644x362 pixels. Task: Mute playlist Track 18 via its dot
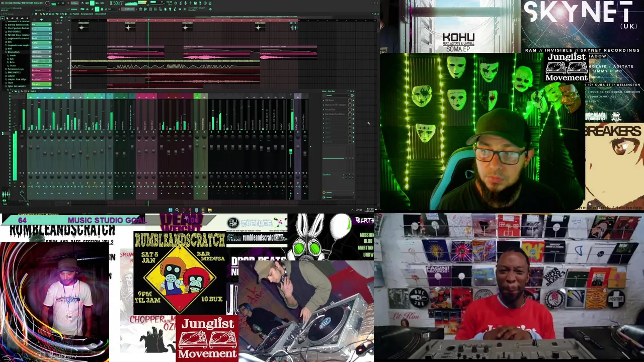(68, 37)
